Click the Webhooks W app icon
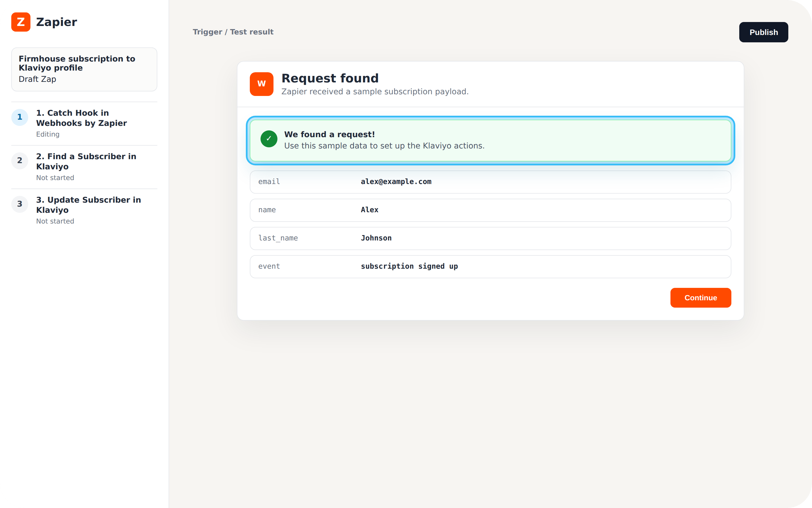The height and width of the screenshot is (508, 812). (261, 84)
